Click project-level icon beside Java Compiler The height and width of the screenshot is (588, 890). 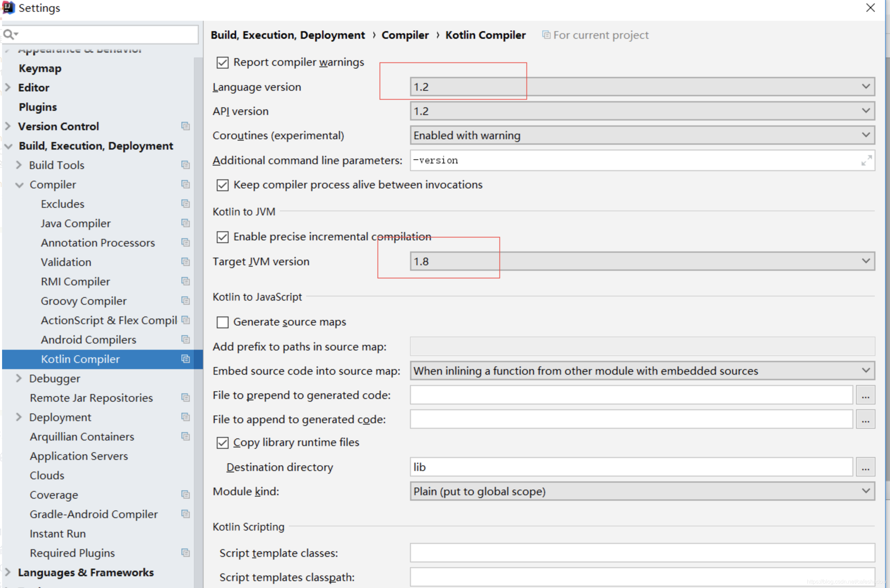[x=185, y=223]
